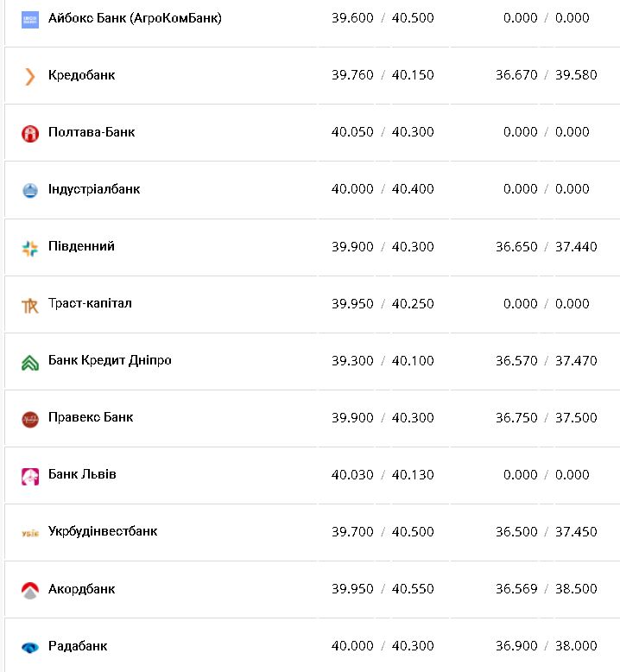620x672 pixels.
Task: Click the Укрбудінвестбанк logo icon
Action: point(30,533)
